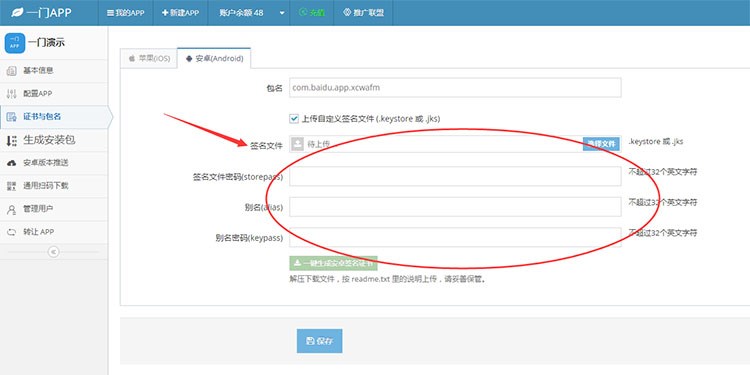Click the 证书与包名 certificate icon
The image size is (750, 375).
coord(11,117)
